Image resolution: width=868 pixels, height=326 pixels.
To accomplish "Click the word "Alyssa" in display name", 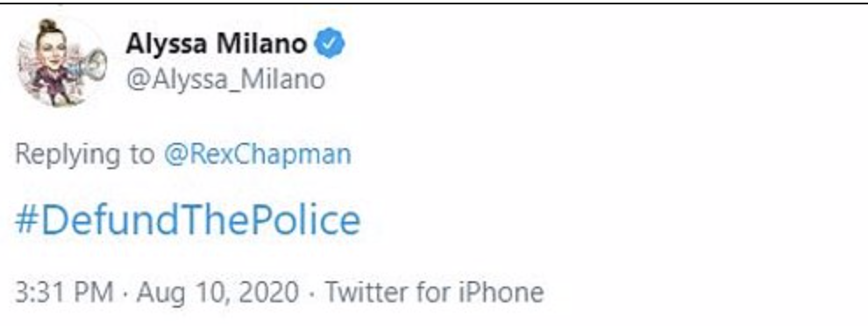I will click(x=167, y=46).
